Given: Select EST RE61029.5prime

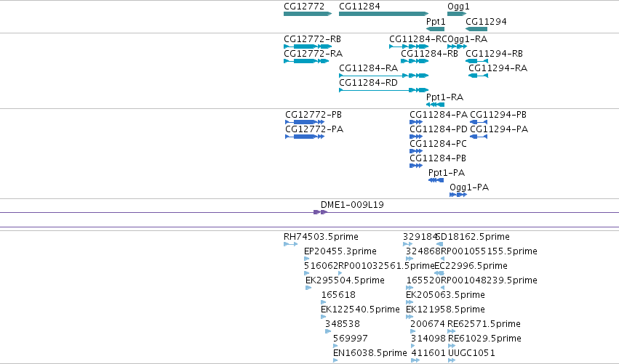Looking at the screenshot, I should click(452, 347).
